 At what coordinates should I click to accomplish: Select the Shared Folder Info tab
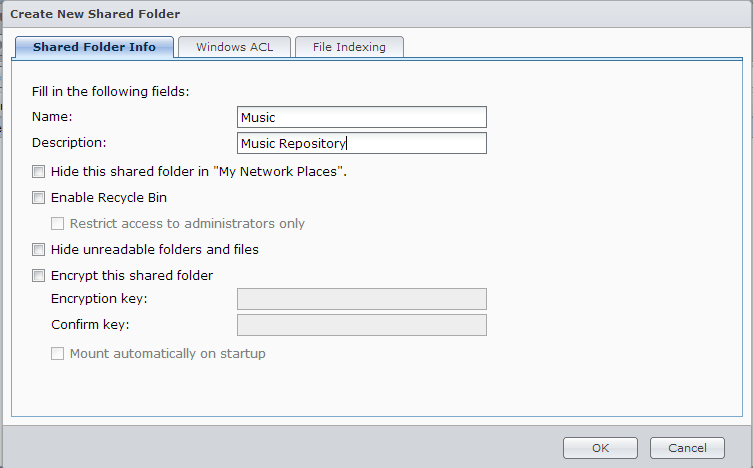(x=94, y=47)
